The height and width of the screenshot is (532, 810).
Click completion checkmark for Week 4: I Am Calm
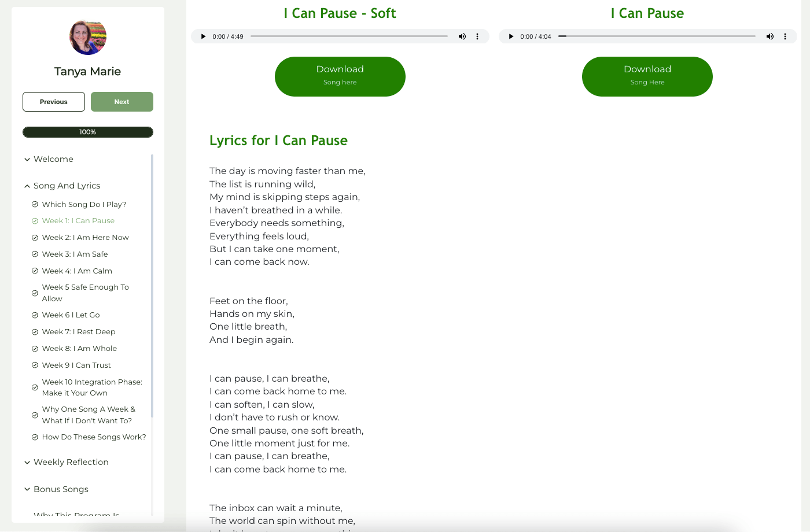[x=35, y=271]
